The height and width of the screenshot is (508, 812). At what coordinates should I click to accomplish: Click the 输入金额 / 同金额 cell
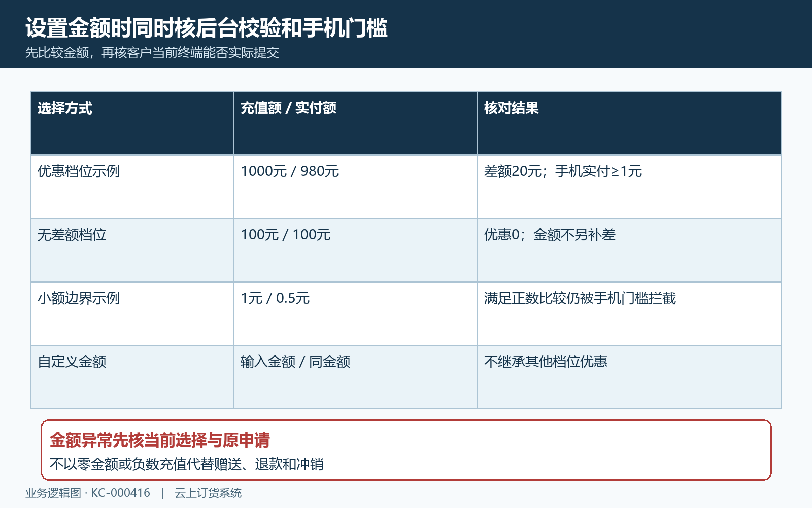(x=295, y=362)
